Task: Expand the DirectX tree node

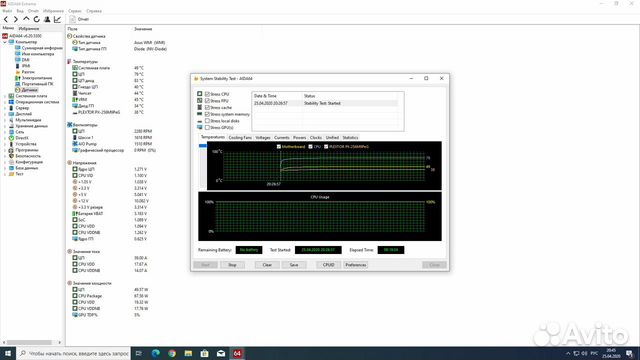Action: pos(5,138)
